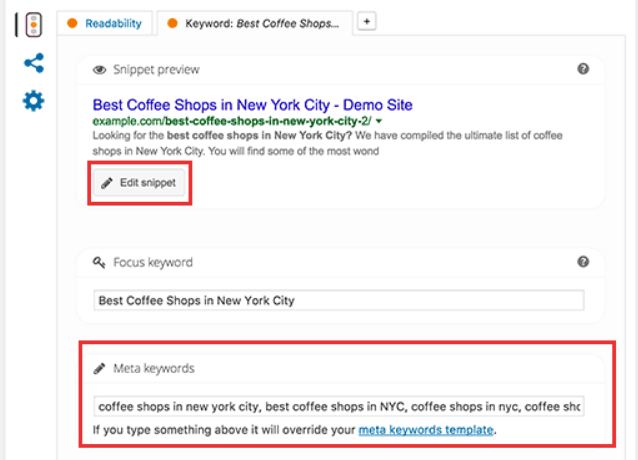Image resolution: width=638 pixels, height=460 pixels.
Task: Click the orange status dot on Readability
Action: point(73,22)
